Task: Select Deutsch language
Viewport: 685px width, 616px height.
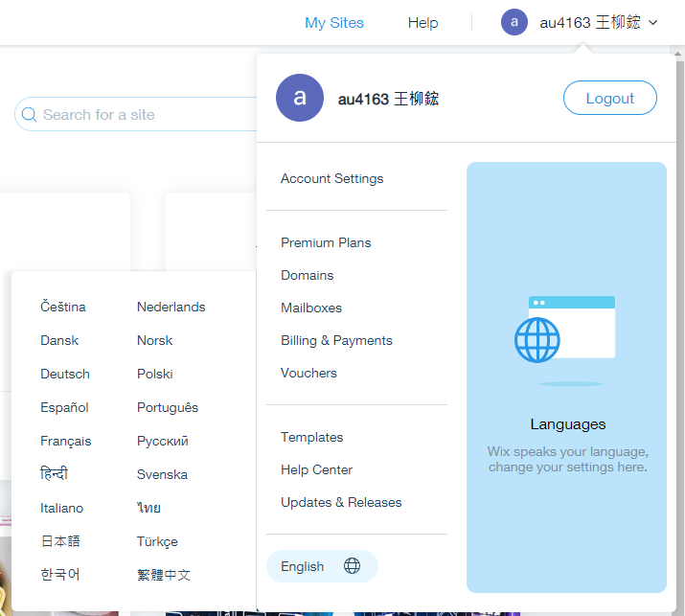Action: (x=65, y=374)
